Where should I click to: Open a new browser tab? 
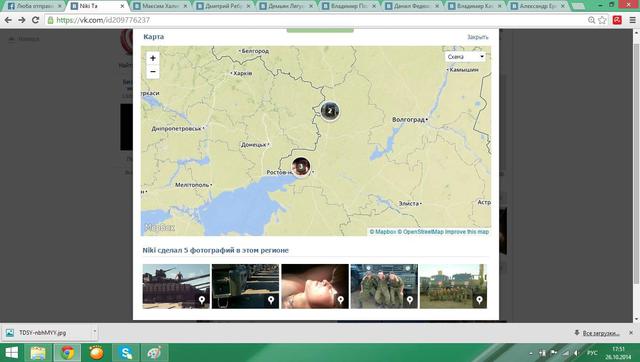[x=578, y=6]
